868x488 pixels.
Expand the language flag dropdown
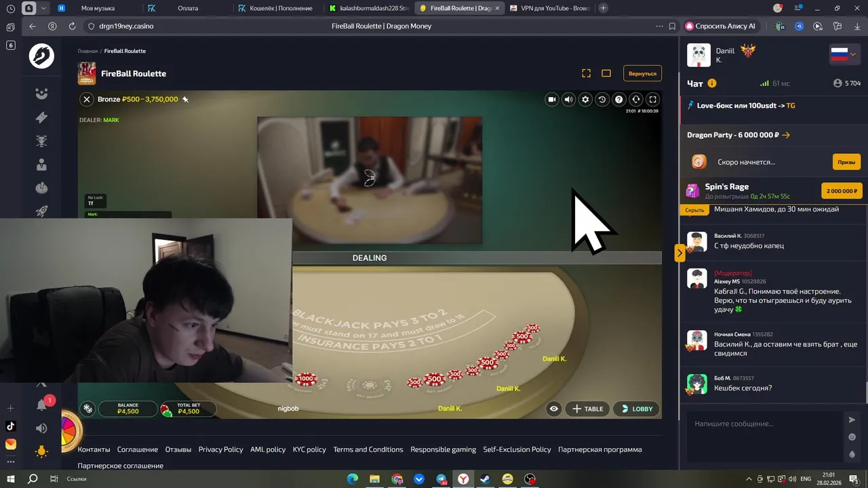[845, 54]
